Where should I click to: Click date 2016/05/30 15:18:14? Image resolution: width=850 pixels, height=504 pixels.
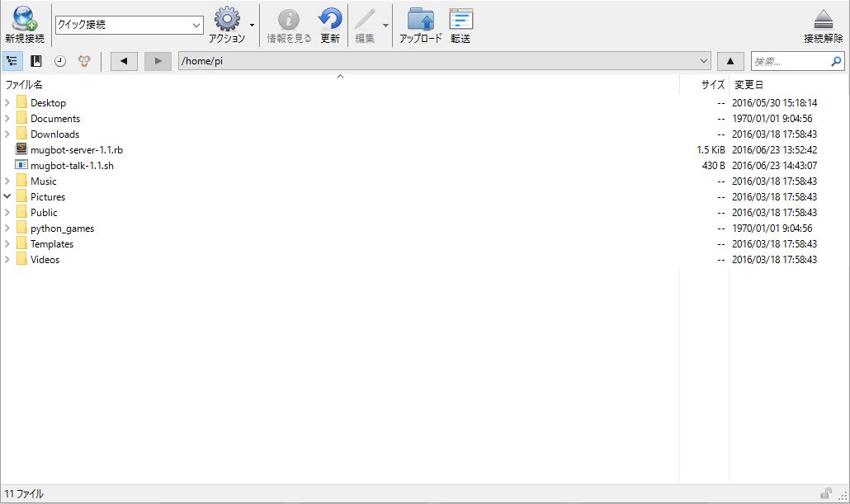coord(774,102)
